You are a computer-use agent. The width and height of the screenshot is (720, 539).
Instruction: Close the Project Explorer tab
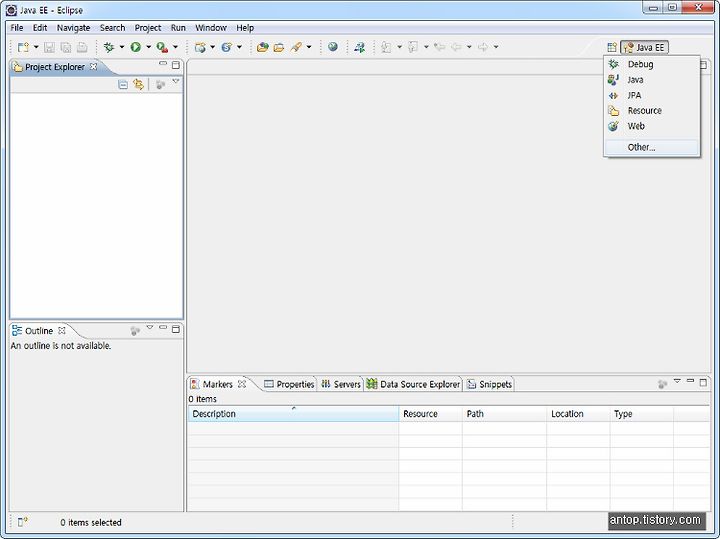click(94, 67)
